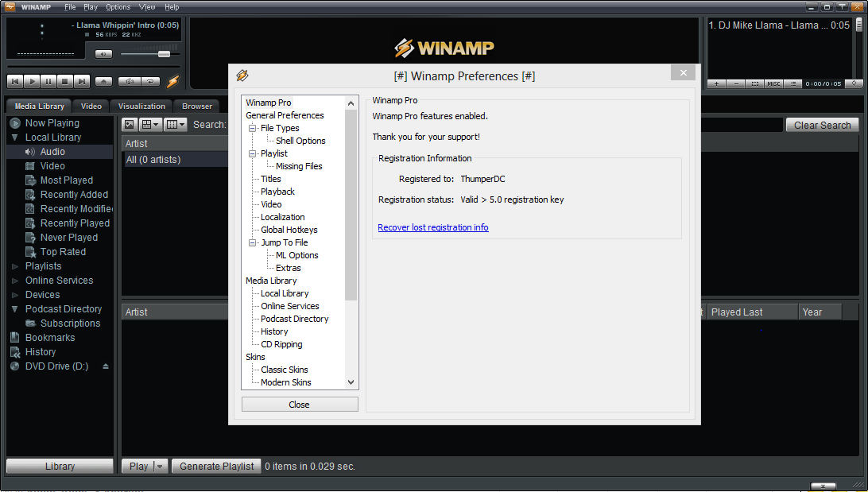Switch to the Browser tab
The width and height of the screenshot is (868, 492).
(196, 107)
